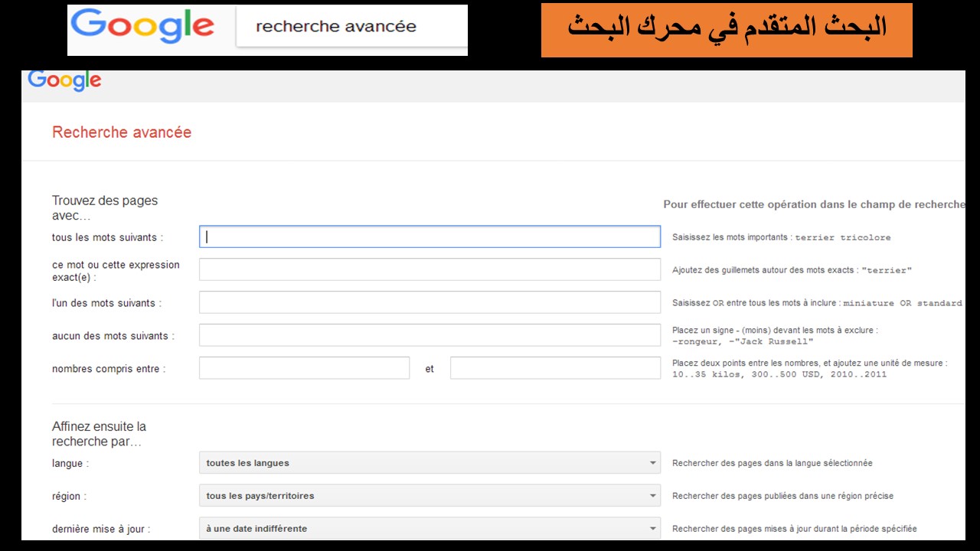Click the 'Pour effectuer cette opération' column heading
Viewport: 980px width, 551px height.
click(x=814, y=204)
